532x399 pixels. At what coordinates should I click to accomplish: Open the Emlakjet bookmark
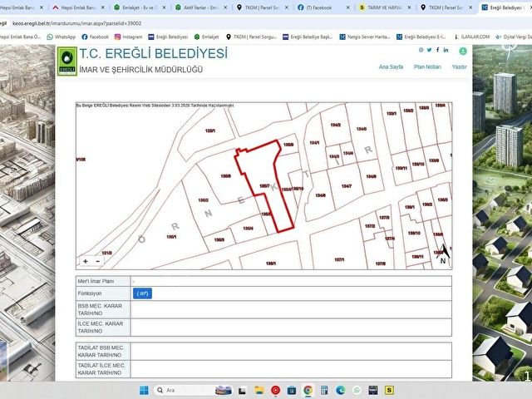[207, 37]
